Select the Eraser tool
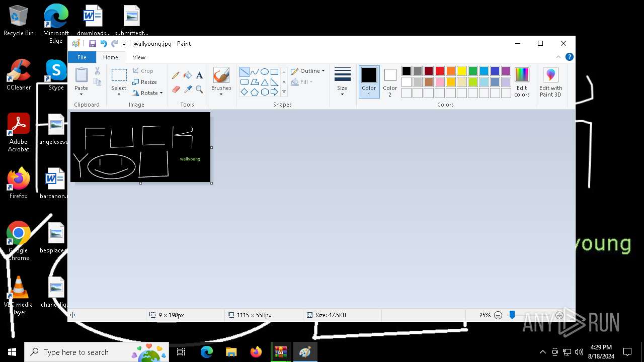Image resolution: width=644 pixels, height=362 pixels. [176, 89]
